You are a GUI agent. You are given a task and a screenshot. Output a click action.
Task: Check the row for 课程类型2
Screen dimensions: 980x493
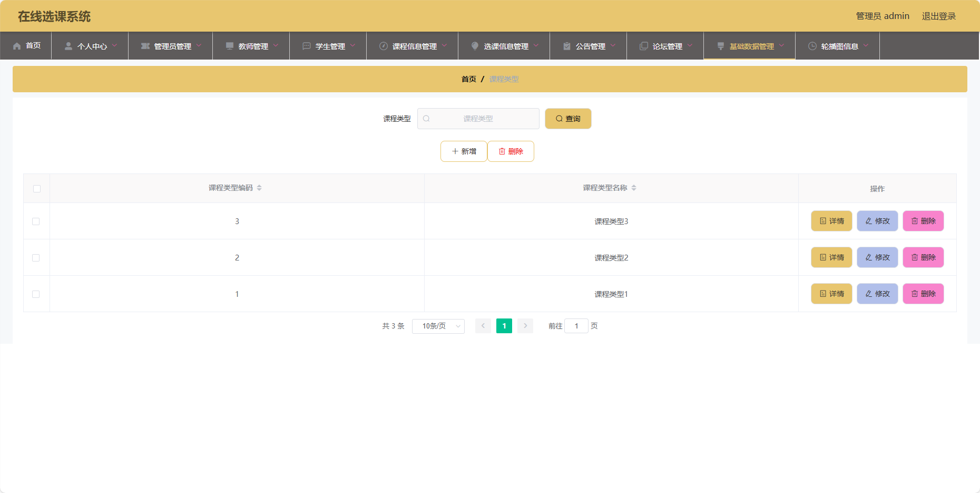[x=36, y=258]
